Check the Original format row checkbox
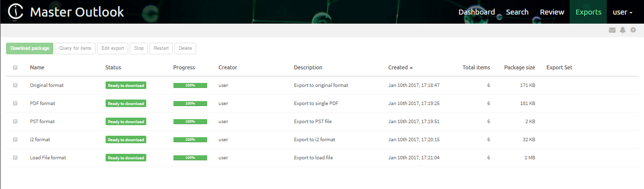 click(15, 85)
